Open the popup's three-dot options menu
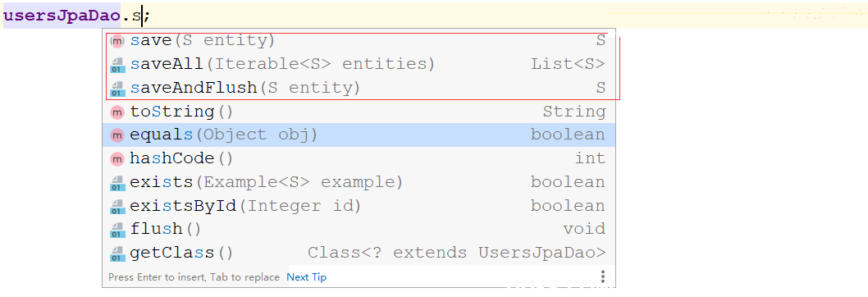 click(603, 276)
